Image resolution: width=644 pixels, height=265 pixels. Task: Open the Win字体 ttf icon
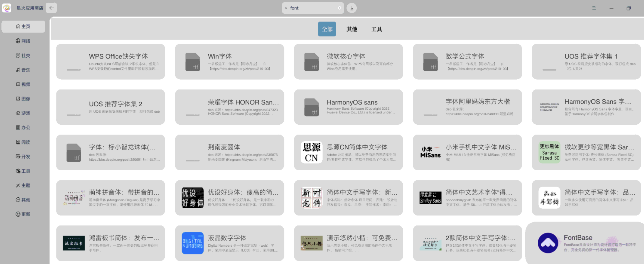193,62
